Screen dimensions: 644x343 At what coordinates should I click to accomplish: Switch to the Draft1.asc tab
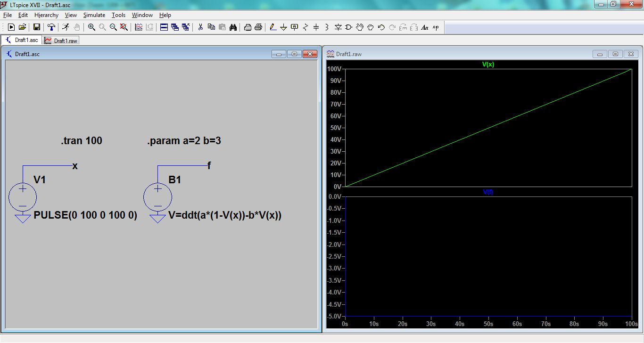click(x=22, y=40)
